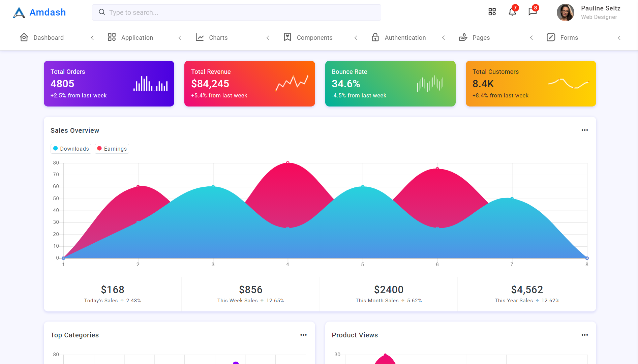The image size is (638, 364).
Task: Click the Charts line graph icon
Action: (200, 37)
